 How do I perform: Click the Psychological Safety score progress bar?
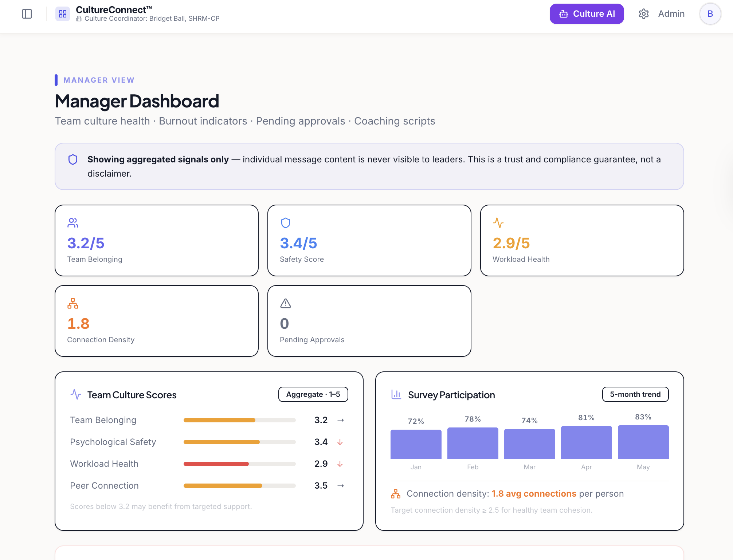[240, 442]
